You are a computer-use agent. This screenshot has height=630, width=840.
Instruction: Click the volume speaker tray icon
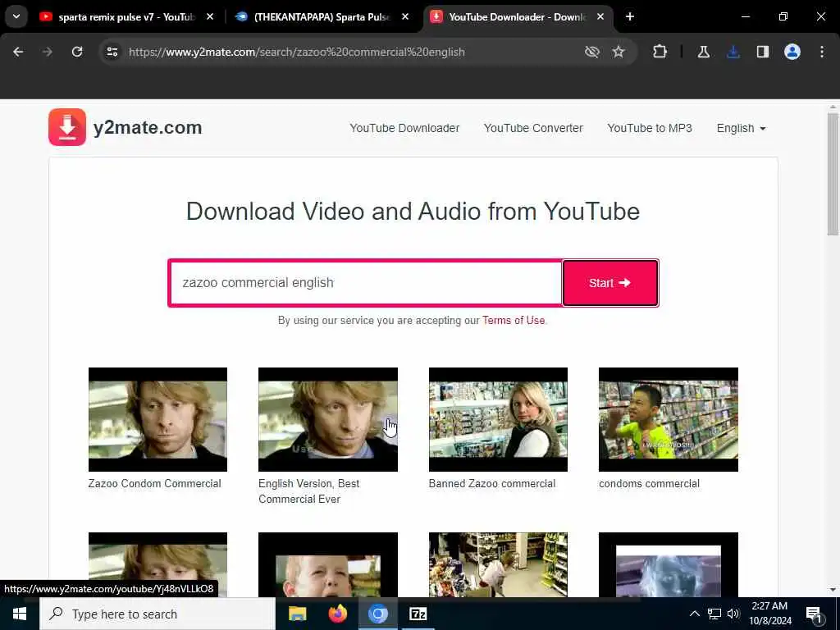(x=733, y=614)
